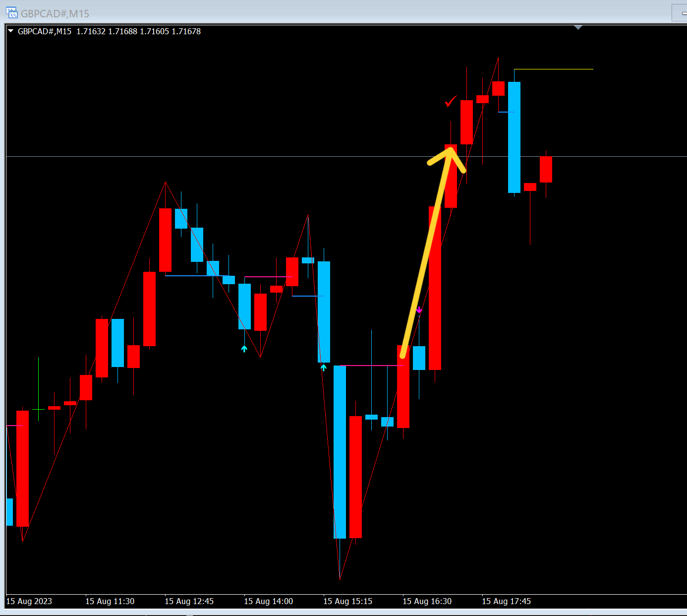The image size is (687, 616).
Task: Click the 15 Aug 16:30 time label
Action: (427, 601)
